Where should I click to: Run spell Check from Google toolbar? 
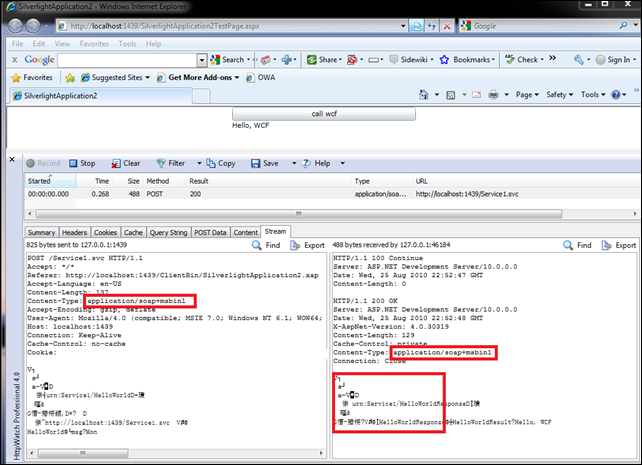pos(524,60)
